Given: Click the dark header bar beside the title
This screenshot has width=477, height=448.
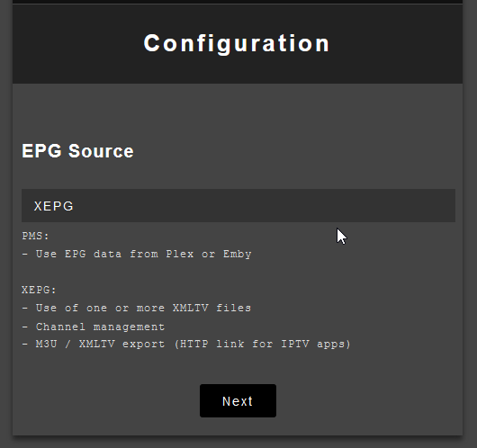Looking at the screenshot, I should coord(395,44).
